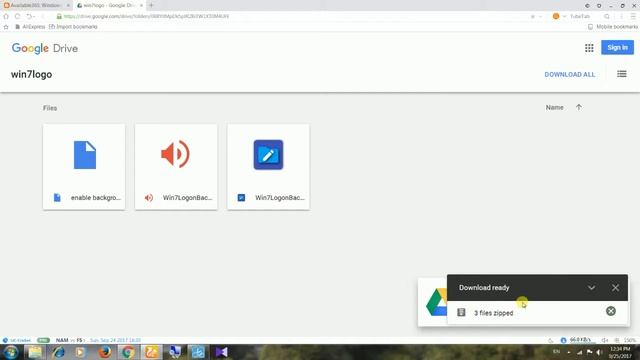Click the taskbar clock
Image resolution: width=640 pixels, height=360 pixels.
[620, 352]
